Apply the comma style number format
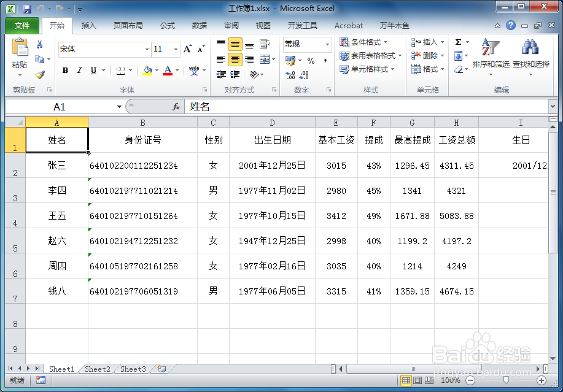 click(325, 61)
